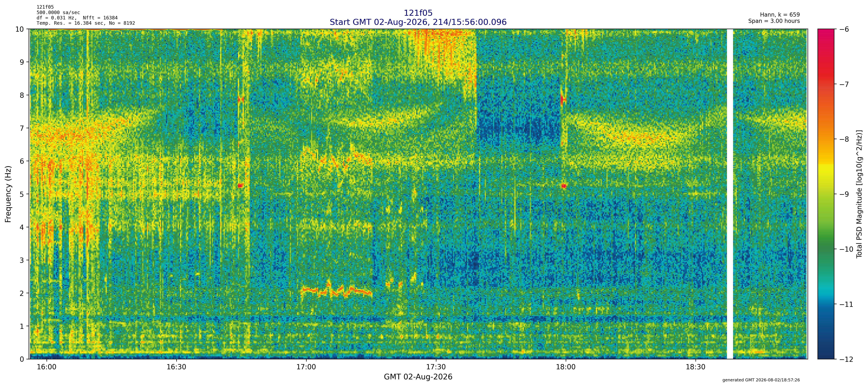Click "Temp. Res. = 16.384 sec, No = 8192"
Image resolution: width=868 pixels, height=387 pixels.
pos(86,23)
